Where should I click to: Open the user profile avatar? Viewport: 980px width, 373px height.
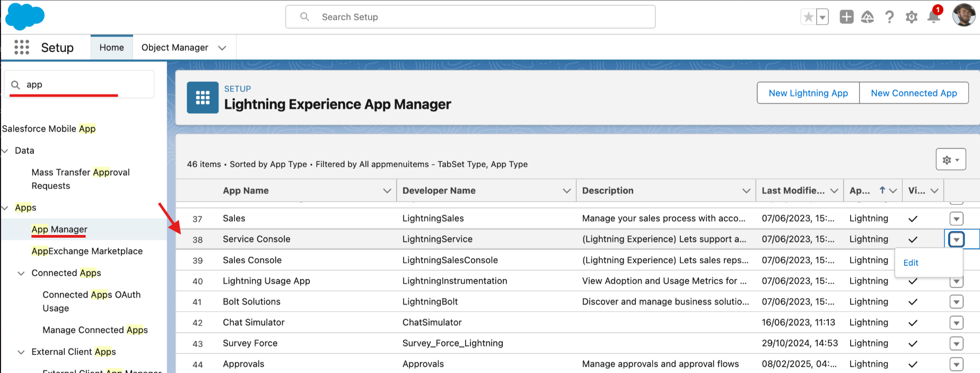click(964, 15)
